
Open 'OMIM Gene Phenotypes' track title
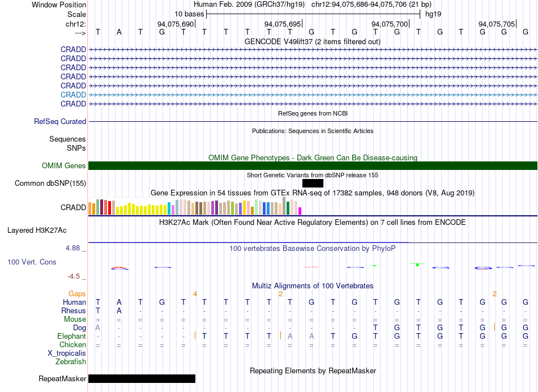point(313,157)
